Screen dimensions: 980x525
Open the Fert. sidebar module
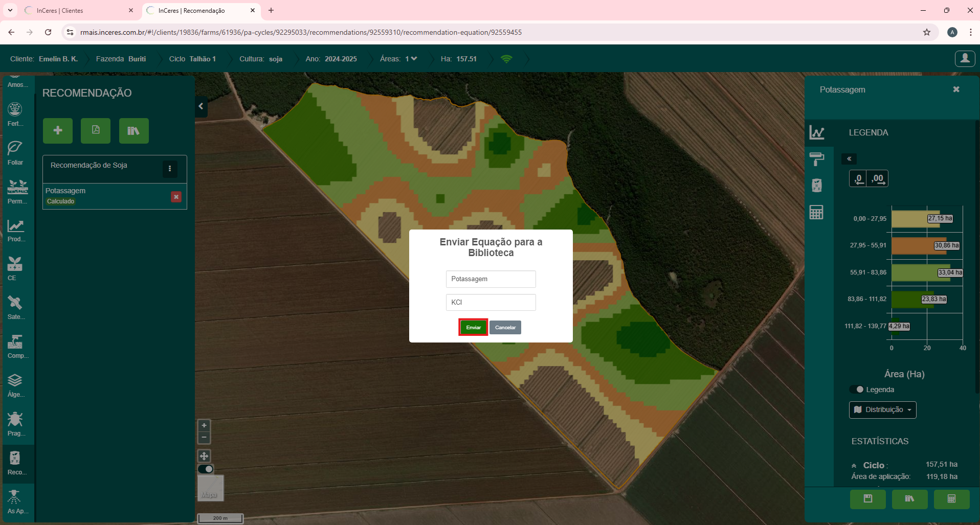click(x=15, y=114)
